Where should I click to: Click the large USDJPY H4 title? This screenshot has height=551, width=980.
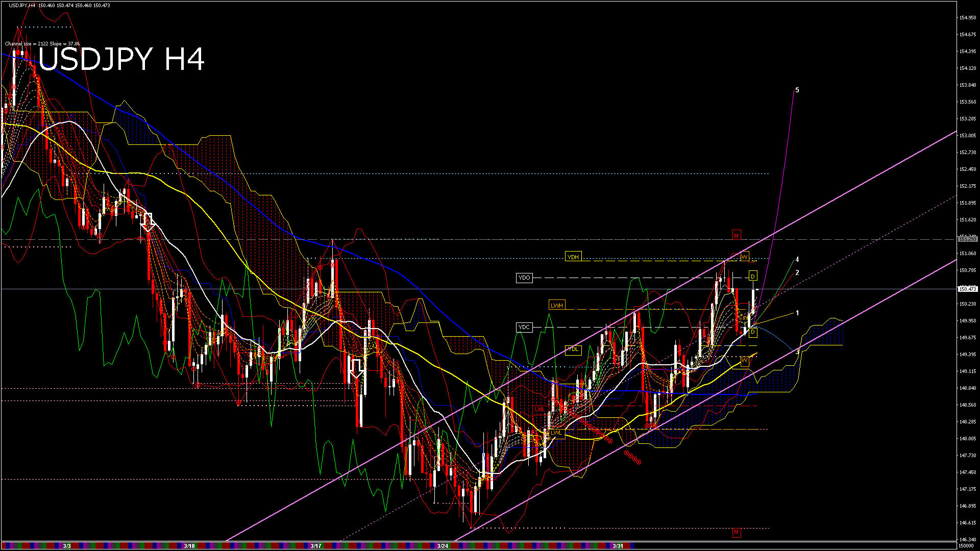click(x=121, y=59)
